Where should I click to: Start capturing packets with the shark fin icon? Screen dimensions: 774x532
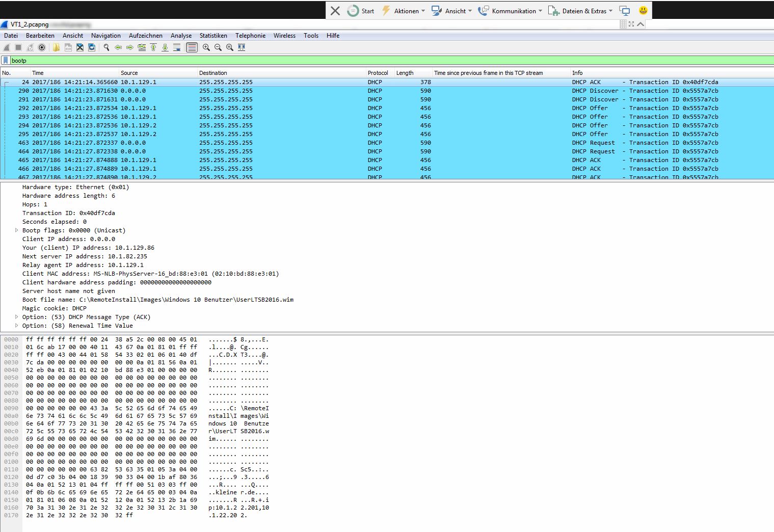click(7, 47)
